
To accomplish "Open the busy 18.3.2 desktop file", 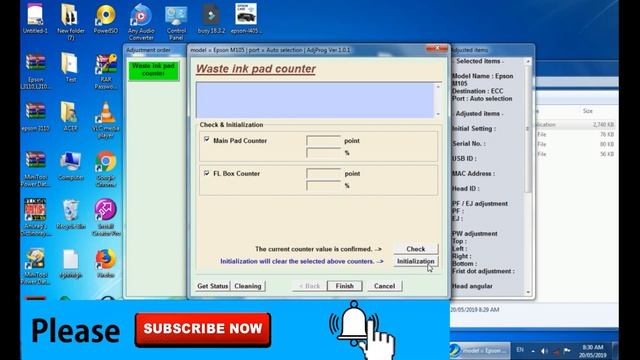I will pyautogui.click(x=211, y=18).
